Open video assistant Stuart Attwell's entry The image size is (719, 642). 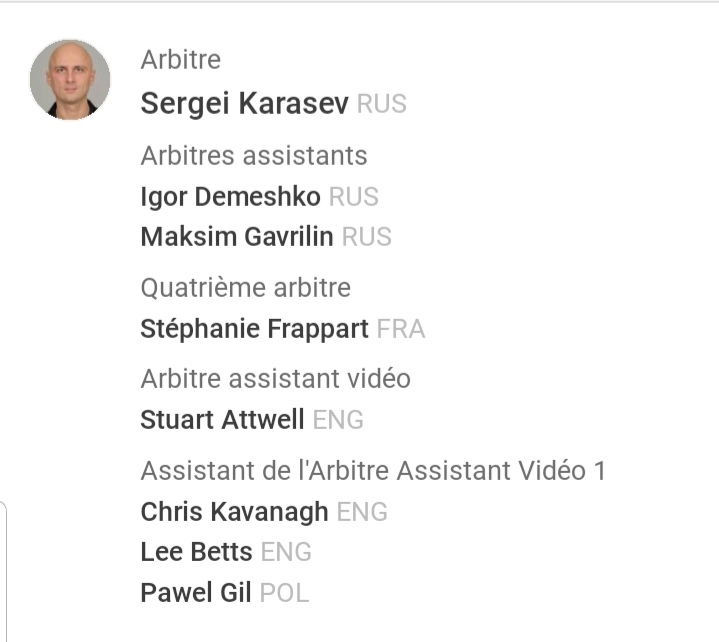point(222,420)
